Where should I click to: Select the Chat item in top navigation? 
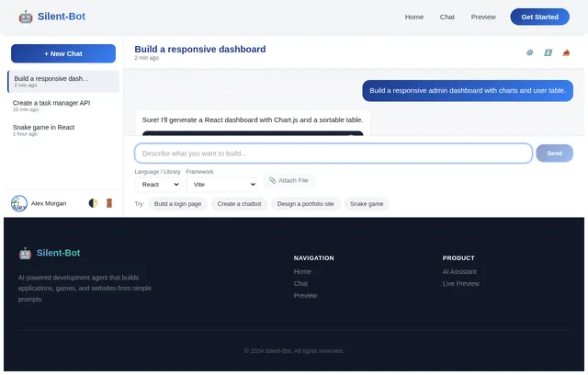coord(447,17)
